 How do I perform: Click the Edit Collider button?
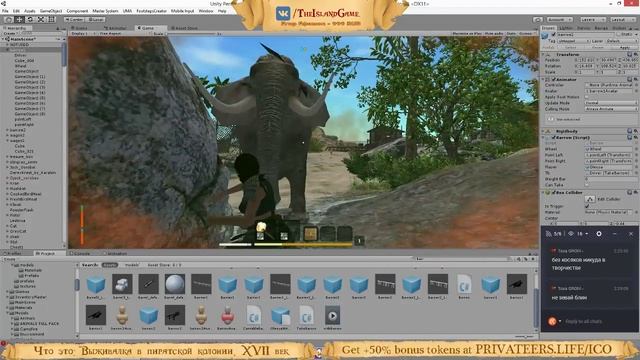click(x=590, y=199)
